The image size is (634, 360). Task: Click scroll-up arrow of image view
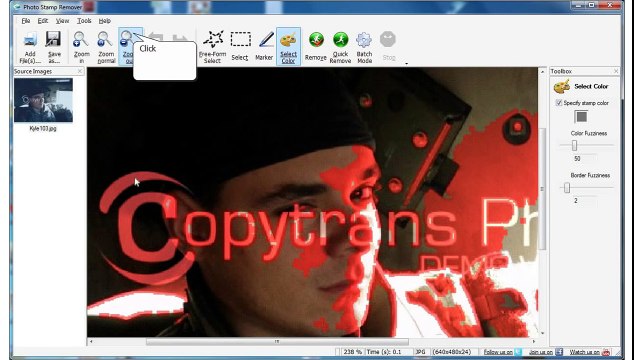(x=543, y=72)
